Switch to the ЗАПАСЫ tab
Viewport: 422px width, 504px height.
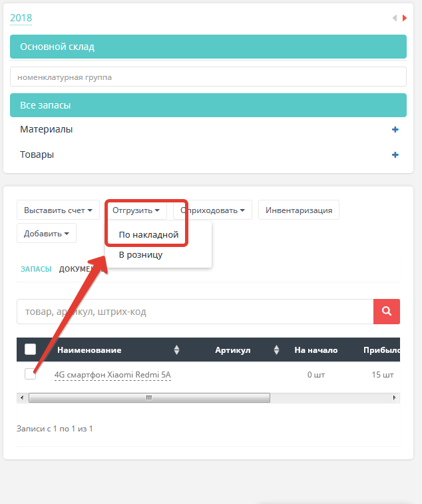(36, 269)
